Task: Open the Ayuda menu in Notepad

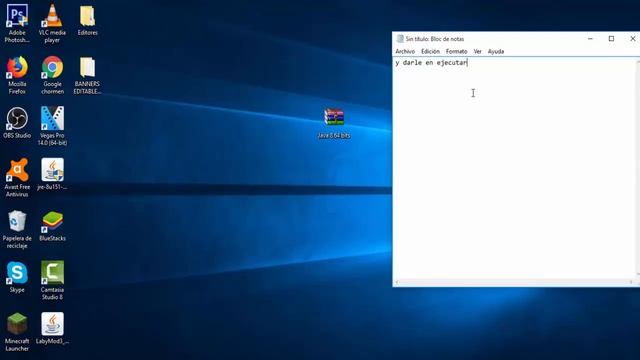Action: tap(496, 51)
